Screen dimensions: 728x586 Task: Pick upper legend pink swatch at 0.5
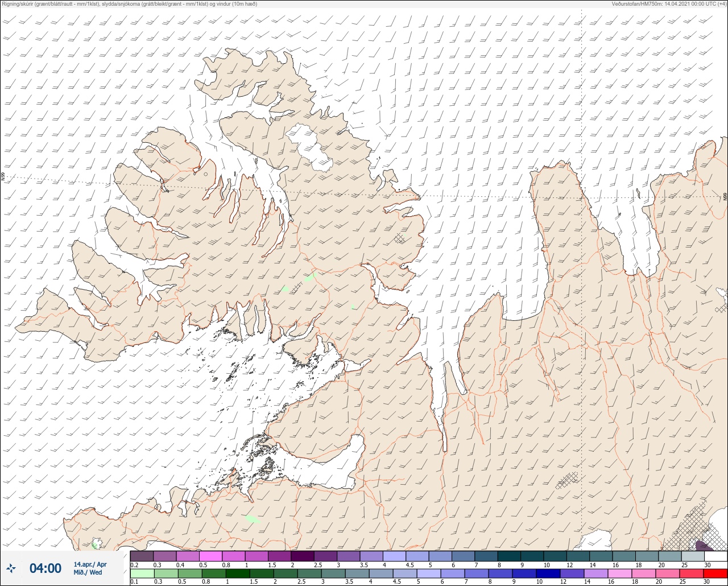tap(210, 556)
